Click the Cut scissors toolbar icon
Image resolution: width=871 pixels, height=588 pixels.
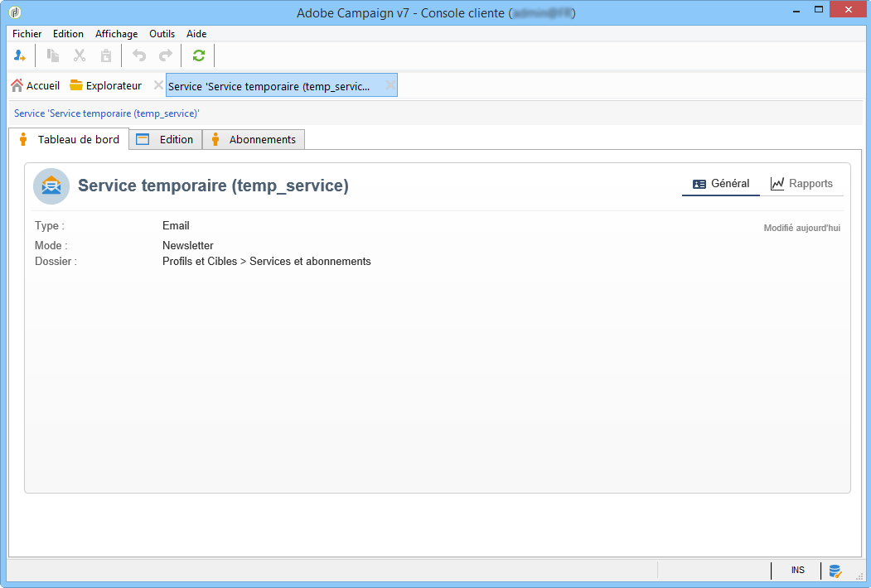click(80, 55)
